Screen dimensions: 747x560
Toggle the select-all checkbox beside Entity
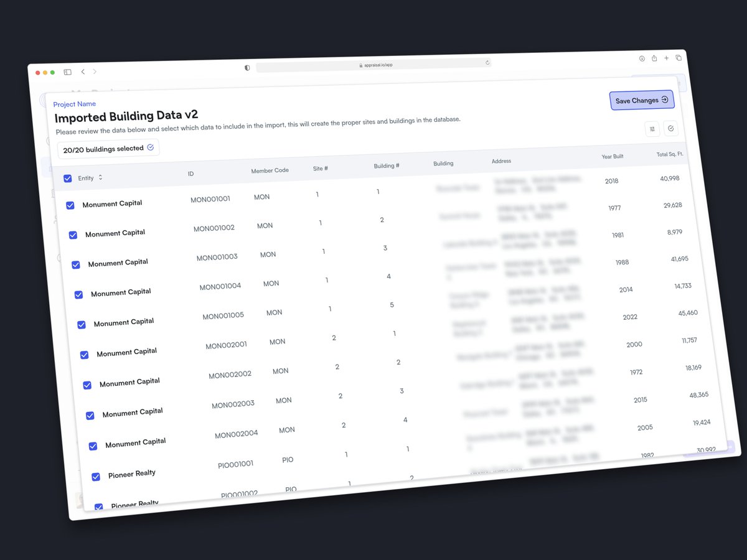(x=67, y=179)
